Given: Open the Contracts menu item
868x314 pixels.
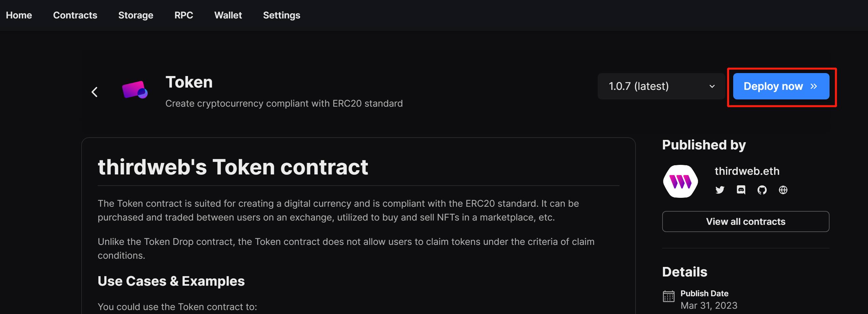Looking at the screenshot, I should [x=75, y=15].
